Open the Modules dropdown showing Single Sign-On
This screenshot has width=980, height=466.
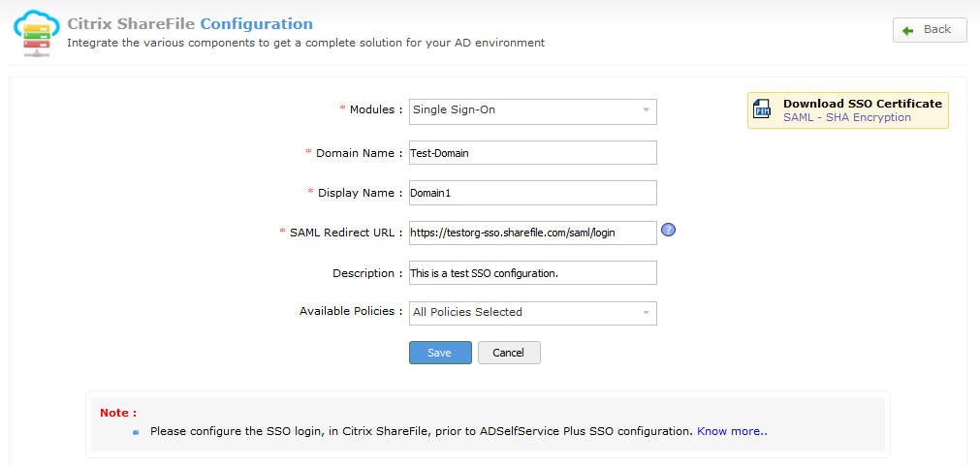532,110
